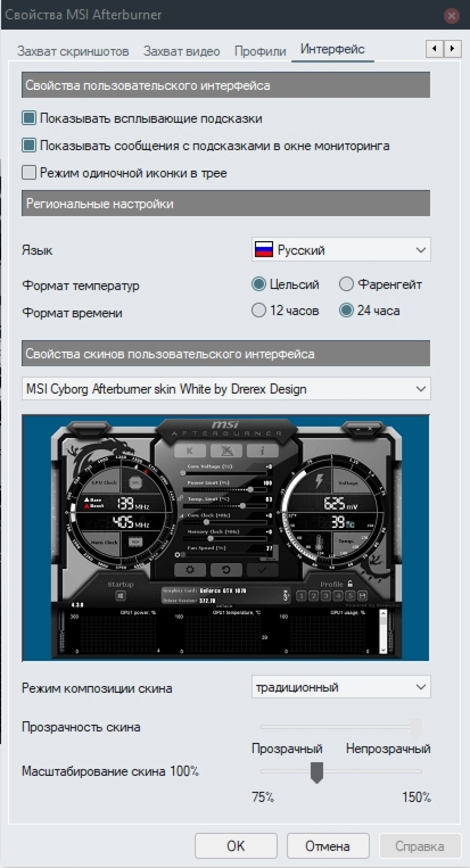Adjust the 'Масштабирование скина' slider handle
The height and width of the screenshot is (868, 470).
click(317, 772)
